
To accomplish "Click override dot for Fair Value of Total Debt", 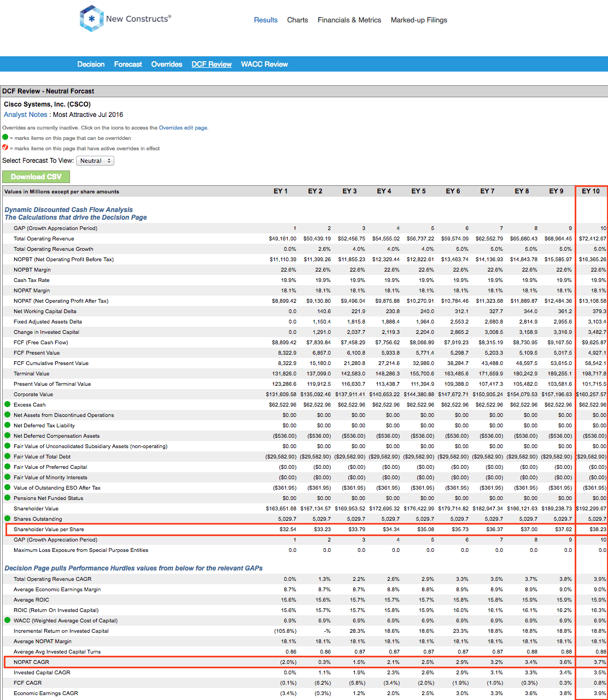I will 7,456.
